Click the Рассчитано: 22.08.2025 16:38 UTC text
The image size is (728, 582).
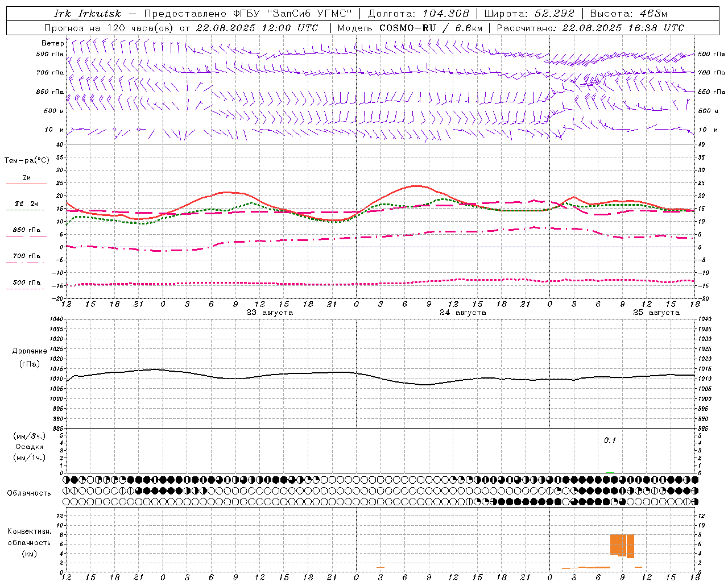click(590, 28)
